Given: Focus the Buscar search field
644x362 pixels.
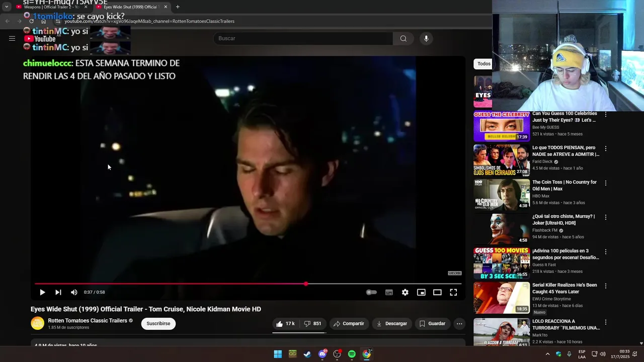Looking at the screenshot, I should (303, 39).
